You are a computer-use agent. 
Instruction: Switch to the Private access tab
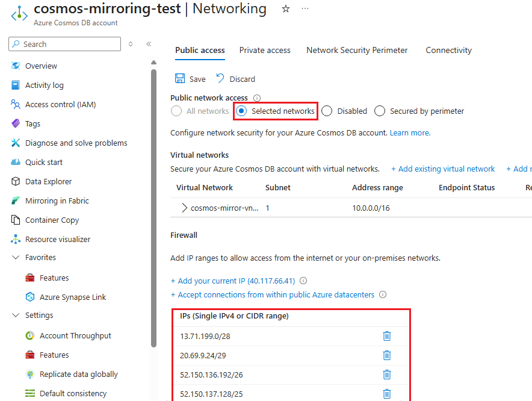(265, 50)
